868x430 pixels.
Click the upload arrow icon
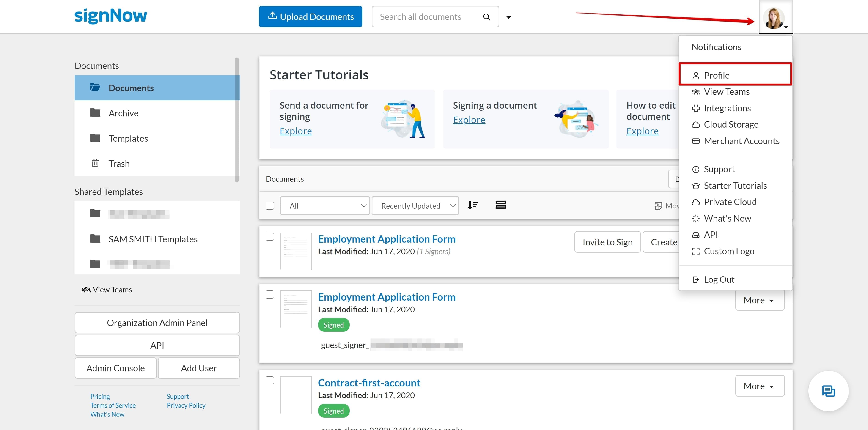(x=272, y=16)
